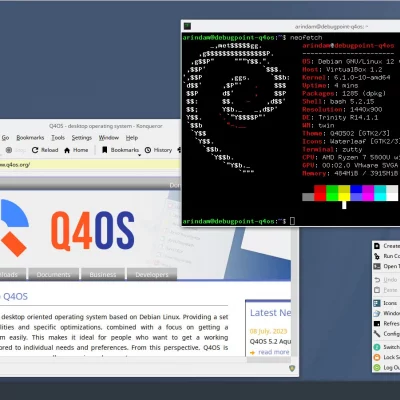The width and height of the screenshot is (400, 400).
Task: Click the blue color block in neofetch output
Action: tap(356, 193)
